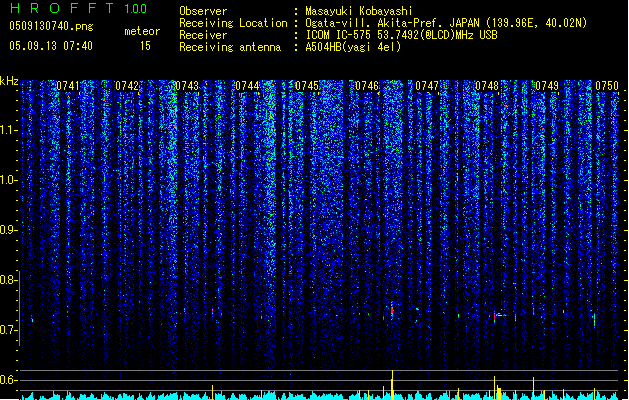The height and width of the screenshot is (400, 629).
Task: Click the date stamp 05.09.13 07:40
Action: point(51,46)
